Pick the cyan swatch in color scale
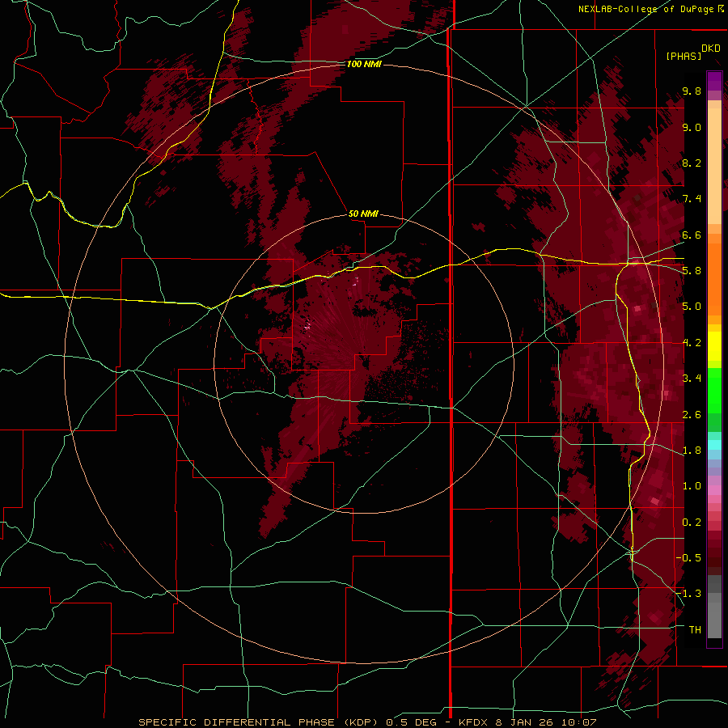The width and height of the screenshot is (728, 728). (714, 445)
